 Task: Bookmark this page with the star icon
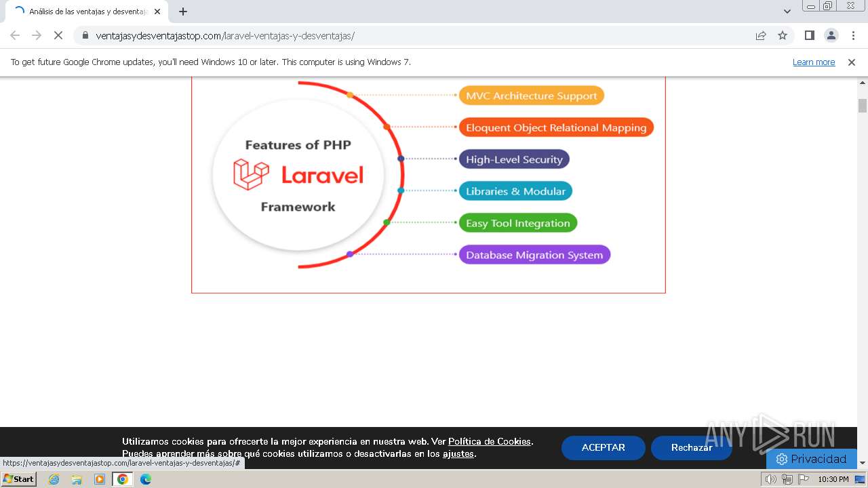point(783,35)
